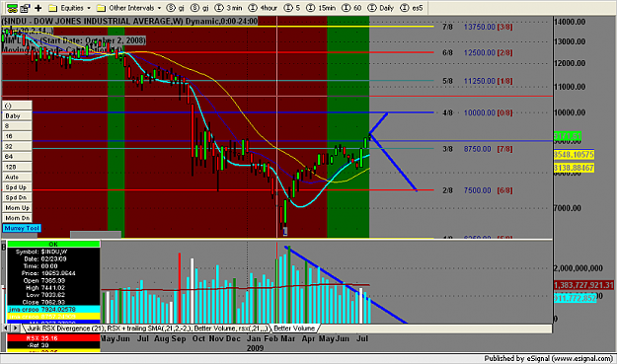Image resolution: width=617 pixels, height=364 pixels.
Task: Click the yellow 8548.10575 price marker
Action: pos(574,155)
